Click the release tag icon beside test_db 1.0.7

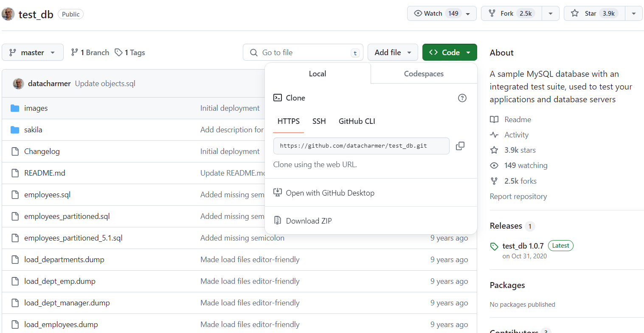[x=494, y=246]
